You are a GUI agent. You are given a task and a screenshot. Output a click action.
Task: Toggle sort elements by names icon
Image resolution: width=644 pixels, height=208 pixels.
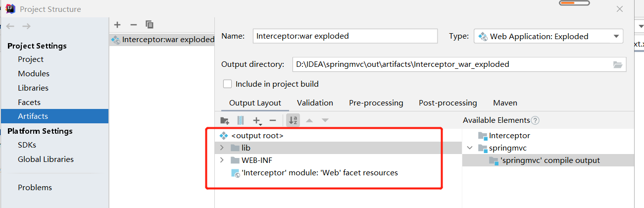click(293, 120)
